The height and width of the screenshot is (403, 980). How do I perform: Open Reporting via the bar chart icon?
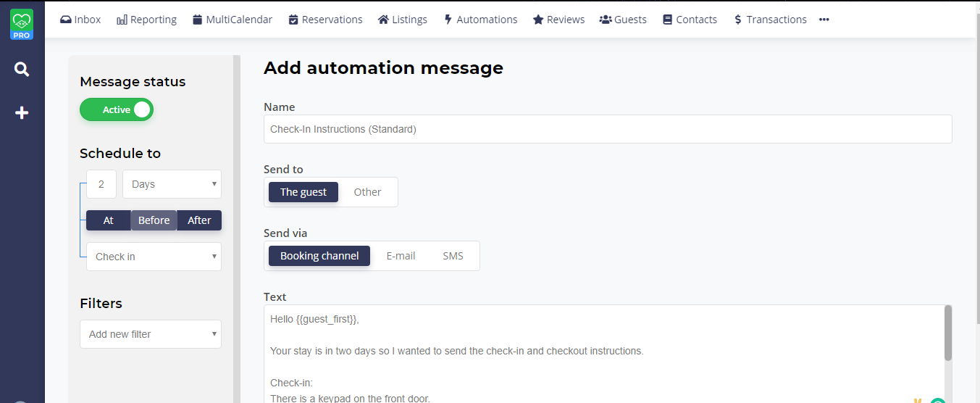coord(122,20)
